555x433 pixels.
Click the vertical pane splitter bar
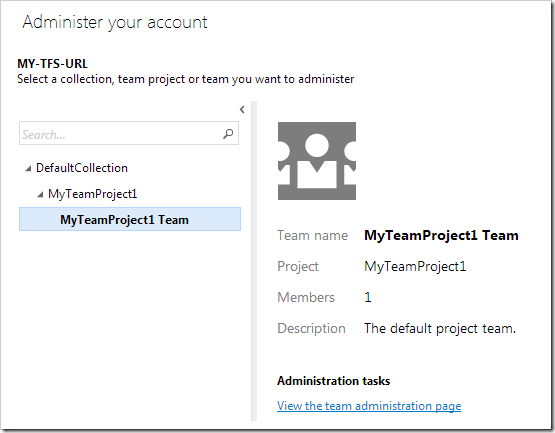coord(254,261)
